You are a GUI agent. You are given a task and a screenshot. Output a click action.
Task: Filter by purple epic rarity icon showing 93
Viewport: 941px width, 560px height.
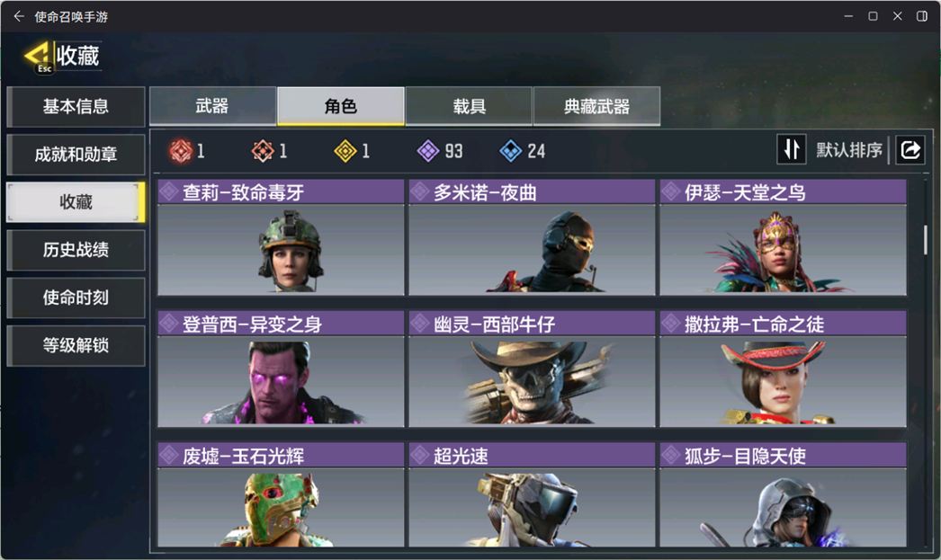click(x=428, y=151)
